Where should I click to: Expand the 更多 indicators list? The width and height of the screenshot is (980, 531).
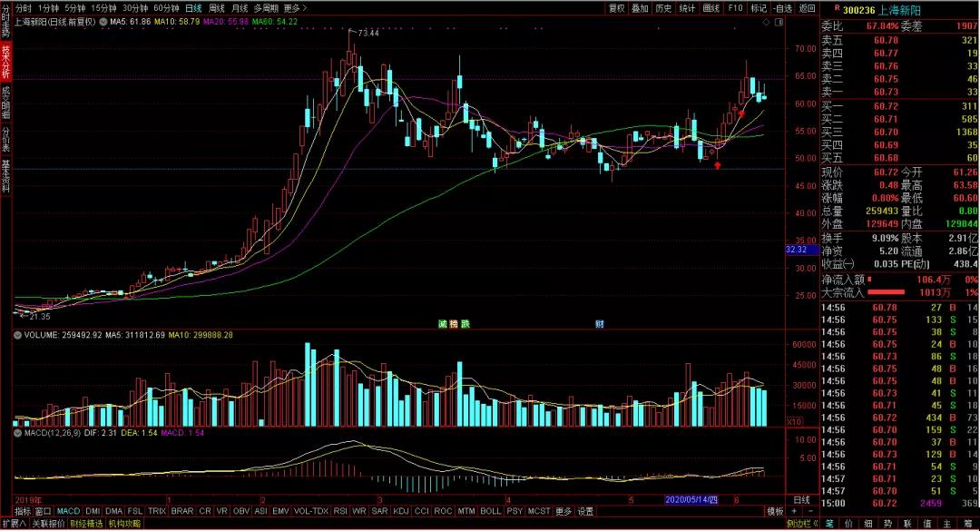pyautogui.click(x=563, y=512)
